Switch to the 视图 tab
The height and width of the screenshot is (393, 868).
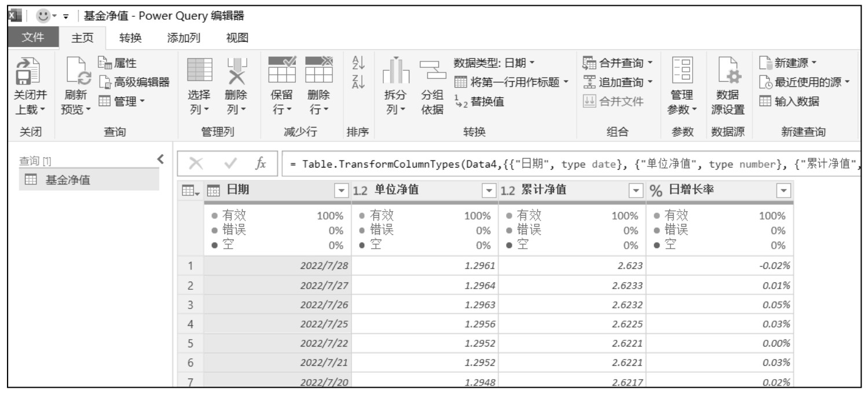237,38
